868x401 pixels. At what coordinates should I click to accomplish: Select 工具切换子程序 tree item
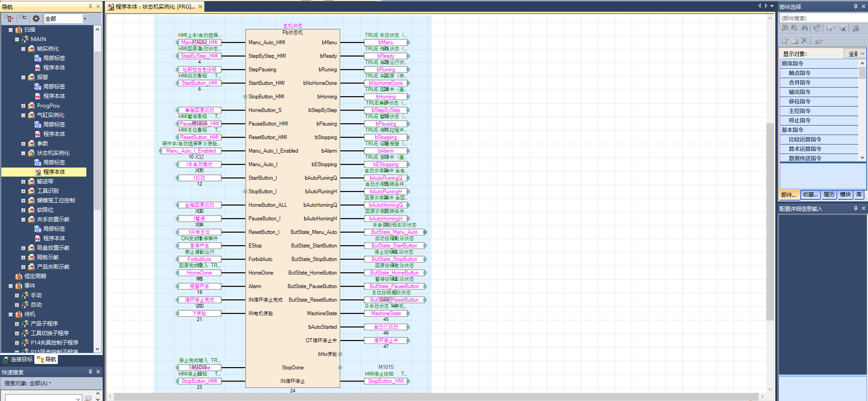[x=50, y=333]
